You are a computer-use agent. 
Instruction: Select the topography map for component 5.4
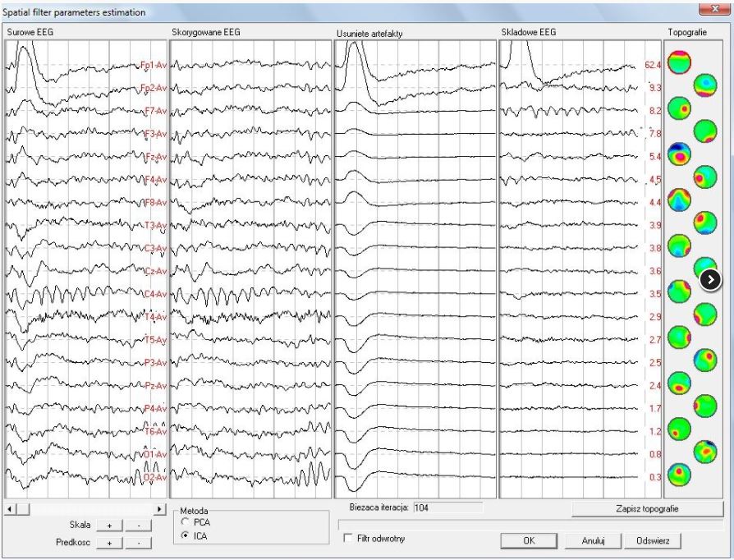[679, 154]
